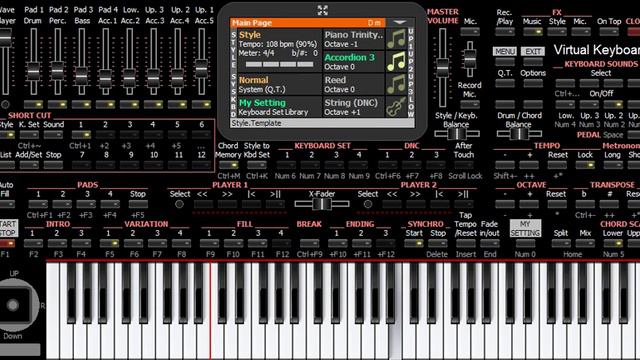Click the Octave + button
The height and width of the screenshot is (360, 640).
pyautogui.click(x=529, y=204)
